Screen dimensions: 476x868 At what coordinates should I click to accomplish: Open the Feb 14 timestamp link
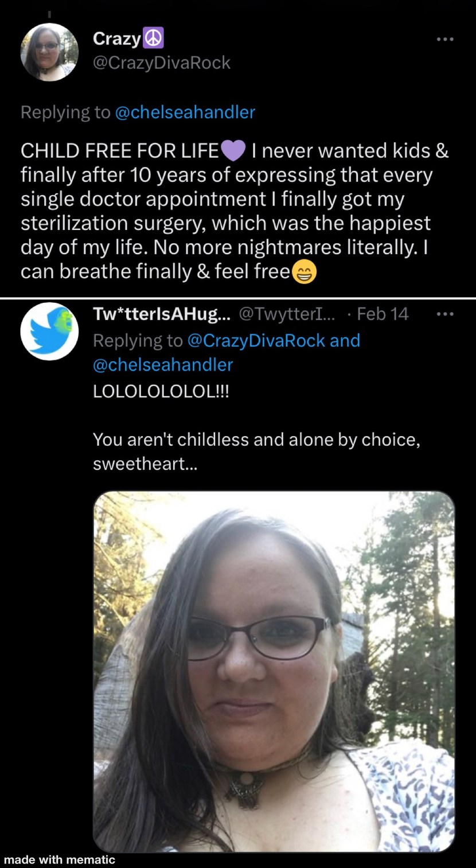(x=383, y=314)
